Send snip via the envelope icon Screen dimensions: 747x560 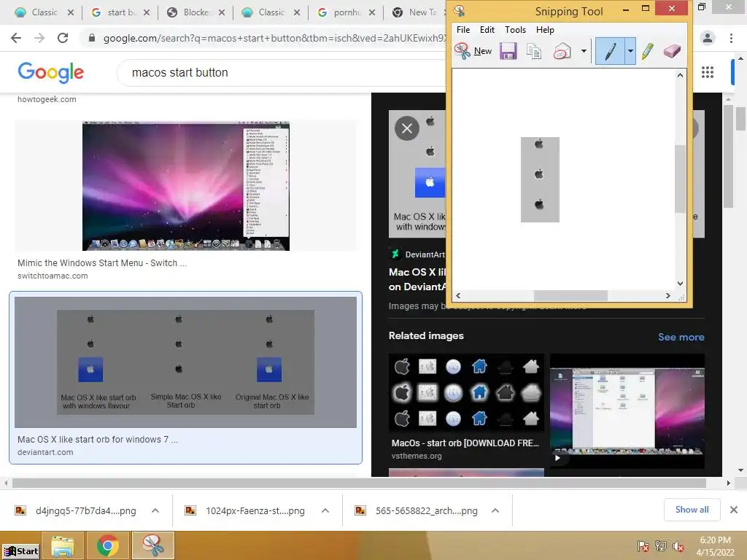click(562, 51)
